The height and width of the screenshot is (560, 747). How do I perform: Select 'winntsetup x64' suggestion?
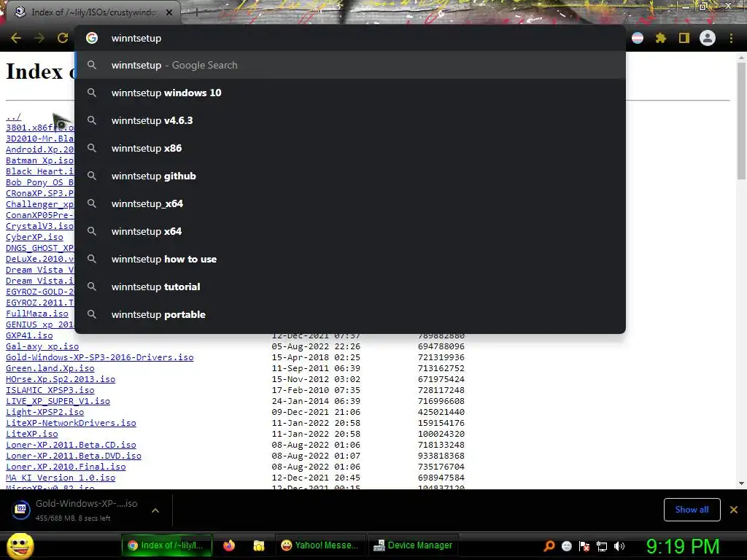click(x=350, y=231)
